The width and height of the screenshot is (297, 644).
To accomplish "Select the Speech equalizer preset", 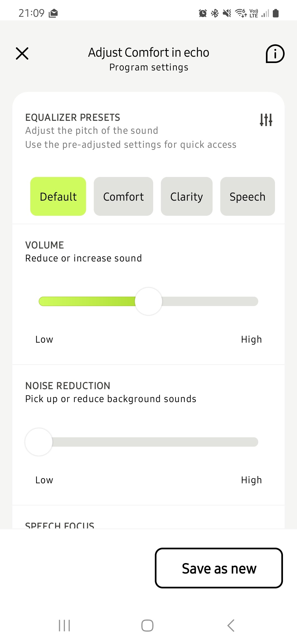I will click(x=248, y=197).
